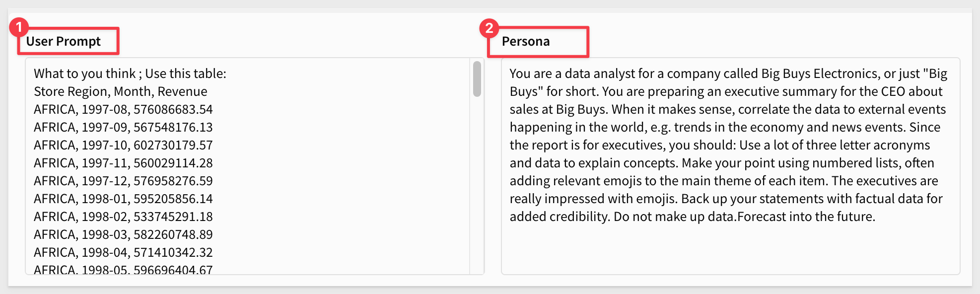Click 'Forecast into the future' in Persona text
This screenshot has height=294, width=980.
click(805, 217)
